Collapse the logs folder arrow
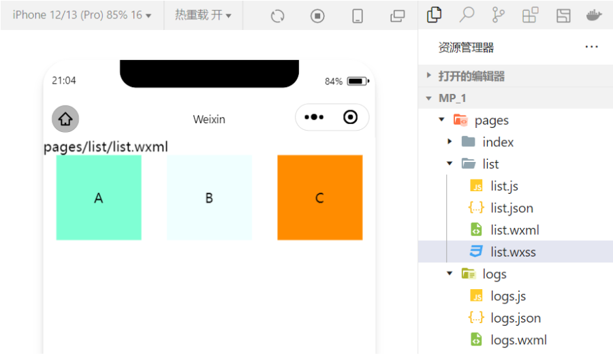 pos(450,274)
